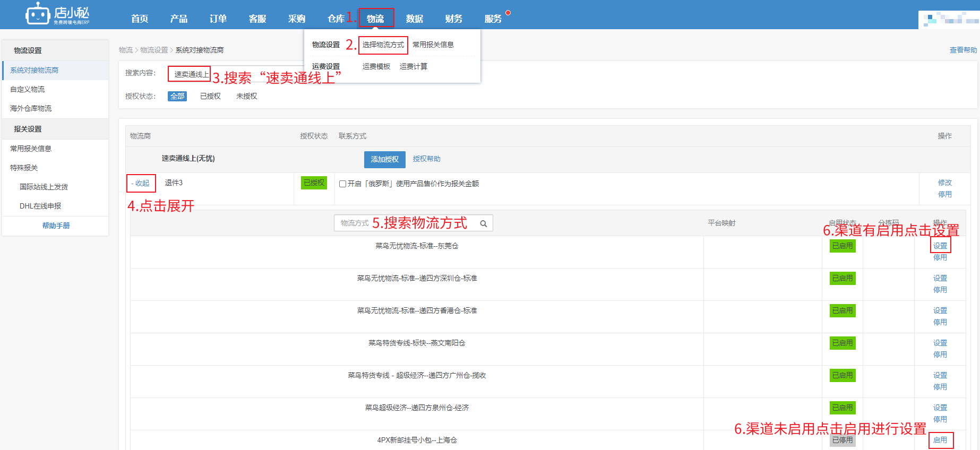980x450 pixels.
Task: Choose 常用报关信息 in dropdown menu
Action: 433,45
